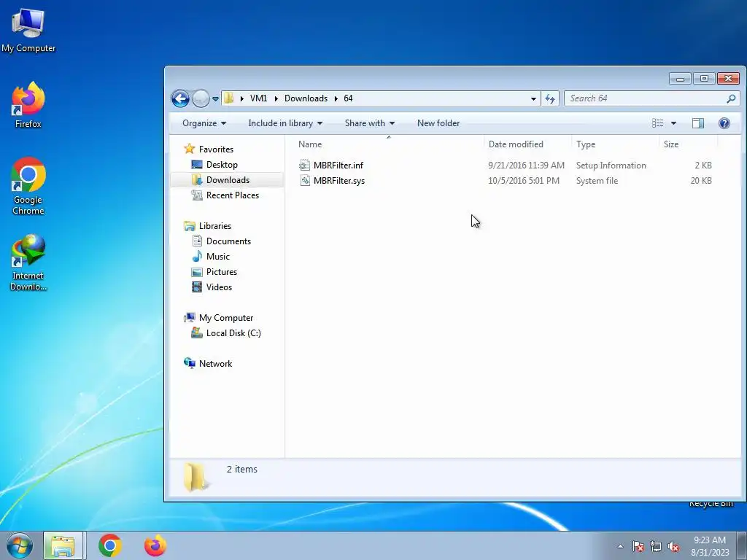
Task: Expand the arrow after Downloads in breadcrumb
Action: [336, 98]
